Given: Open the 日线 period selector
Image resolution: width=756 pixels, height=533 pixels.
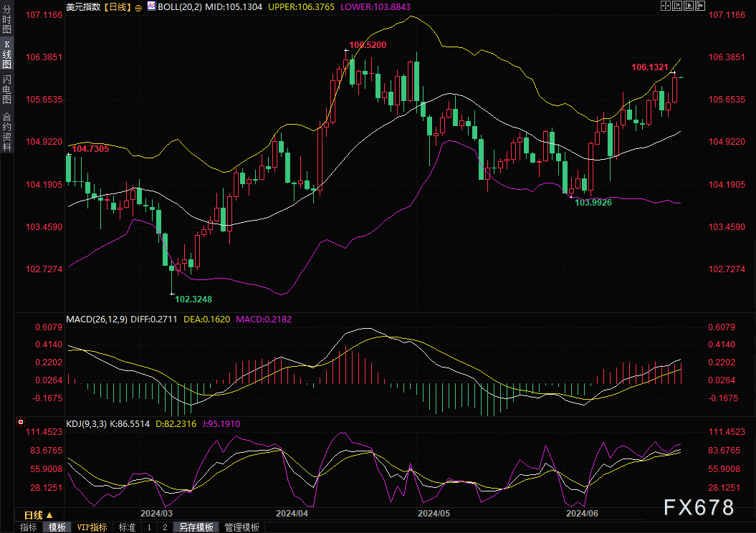Looking at the screenshot, I should (x=39, y=515).
